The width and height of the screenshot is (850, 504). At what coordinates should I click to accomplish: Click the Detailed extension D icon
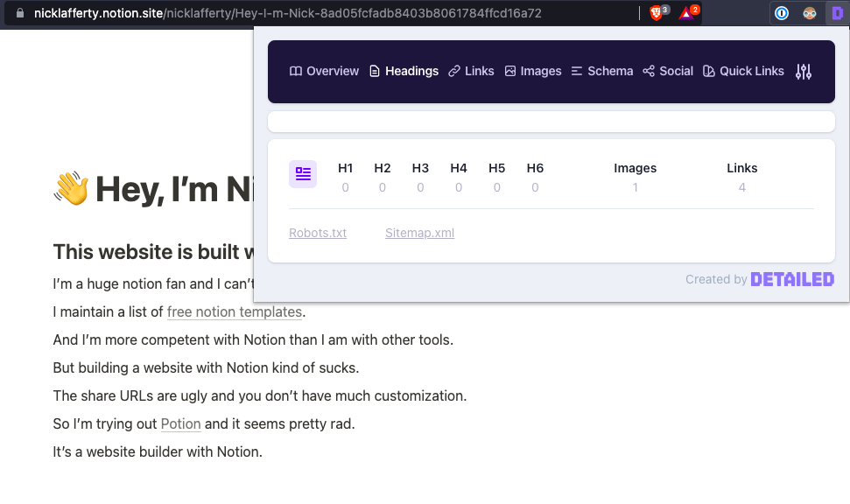838,12
